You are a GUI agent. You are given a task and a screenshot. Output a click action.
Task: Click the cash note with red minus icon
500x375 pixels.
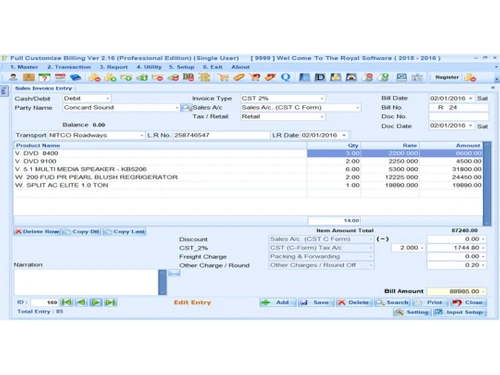pos(157,77)
